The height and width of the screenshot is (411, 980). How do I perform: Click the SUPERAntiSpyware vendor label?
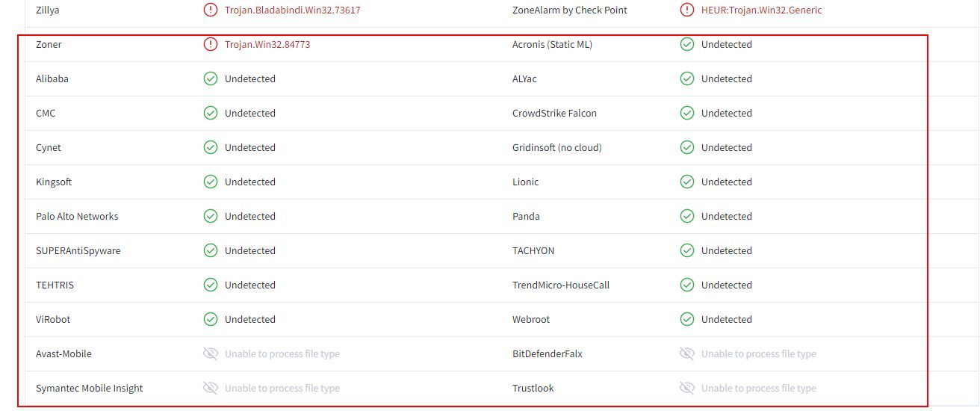(x=78, y=251)
